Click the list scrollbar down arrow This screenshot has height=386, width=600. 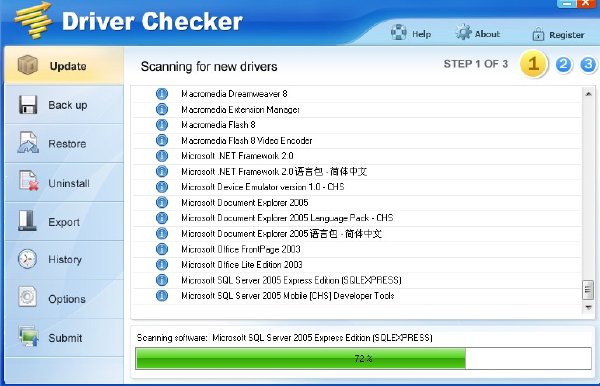coord(588,307)
